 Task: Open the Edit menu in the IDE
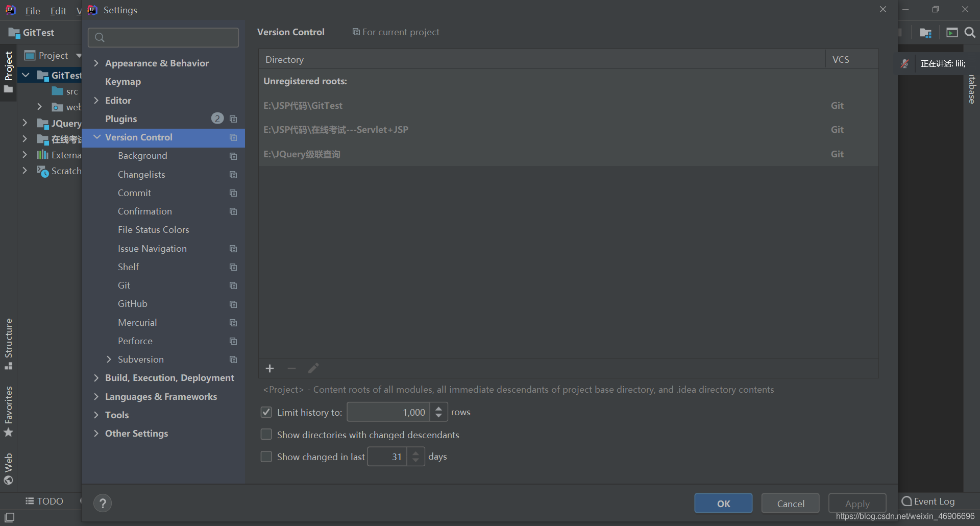58,11
